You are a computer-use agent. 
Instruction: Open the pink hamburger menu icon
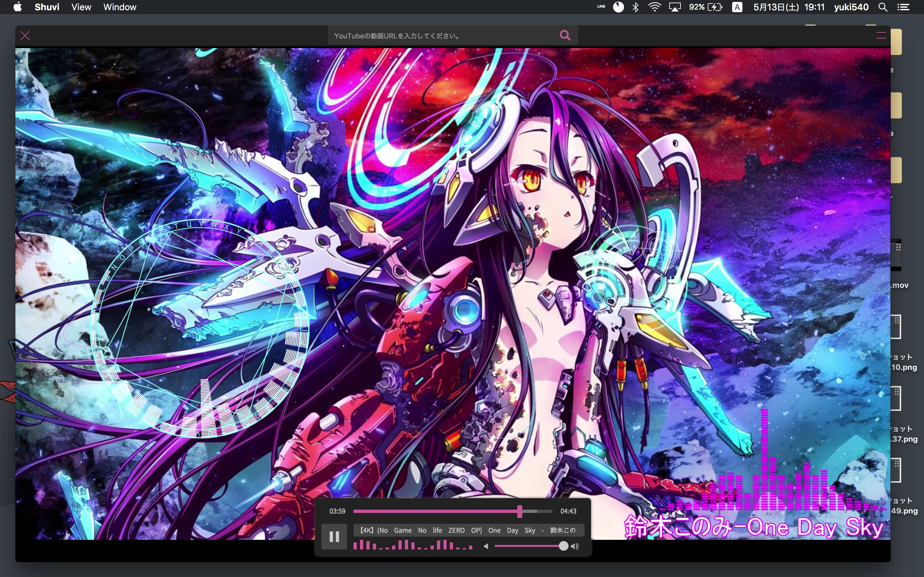tap(881, 36)
